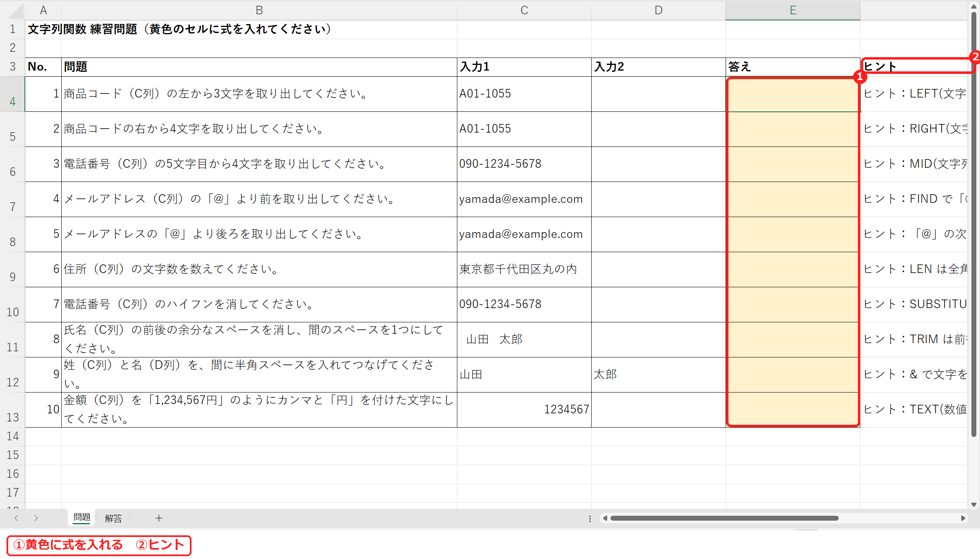This screenshot has height=559, width=980.
Task: Click horizontal scrollbar right arrow
Action: coord(963,518)
